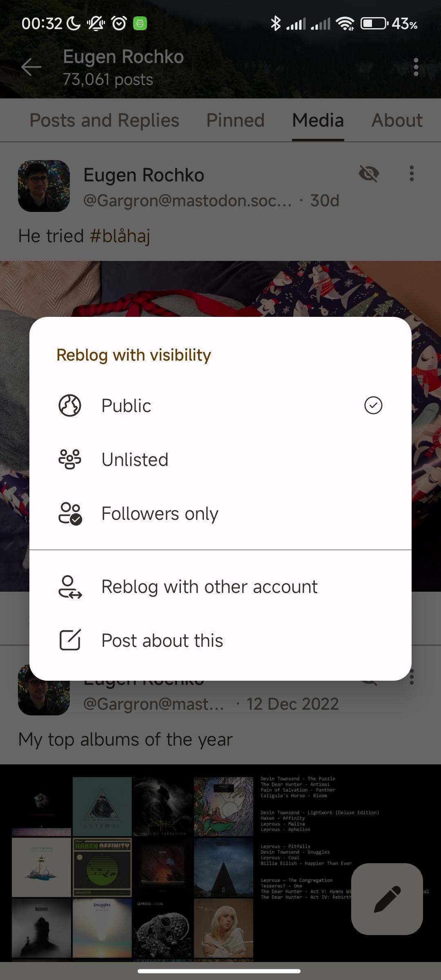Open the Pinned tab
The width and height of the screenshot is (441, 980).
pyautogui.click(x=235, y=120)
